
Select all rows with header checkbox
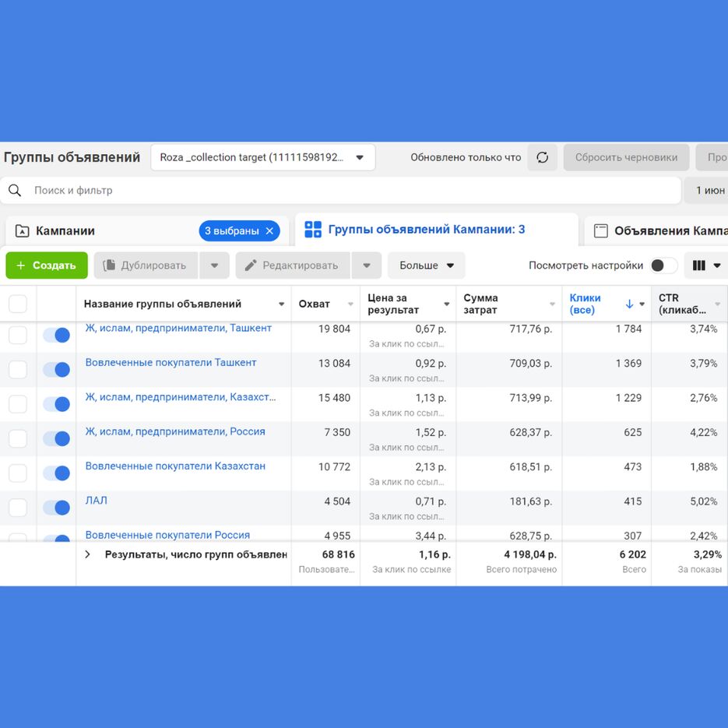[x=18, y=304]
